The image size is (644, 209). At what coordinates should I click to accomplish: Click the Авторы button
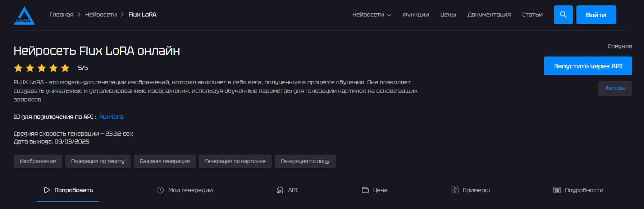(x=615, y=88)
